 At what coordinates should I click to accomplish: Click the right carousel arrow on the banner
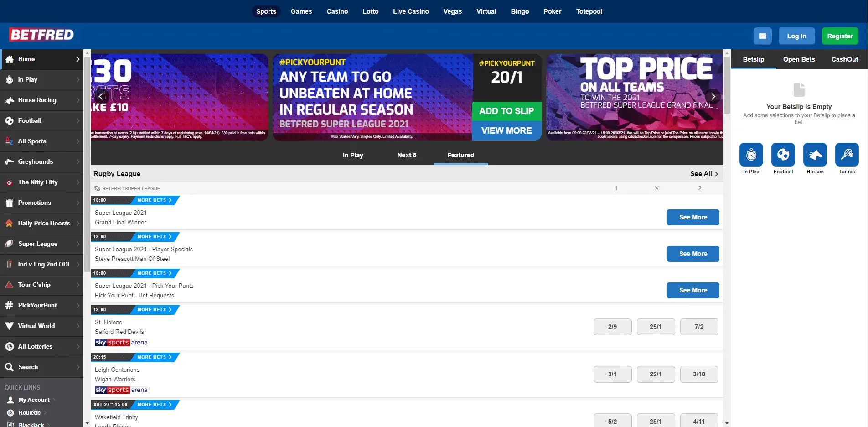[x=713, y=96]
